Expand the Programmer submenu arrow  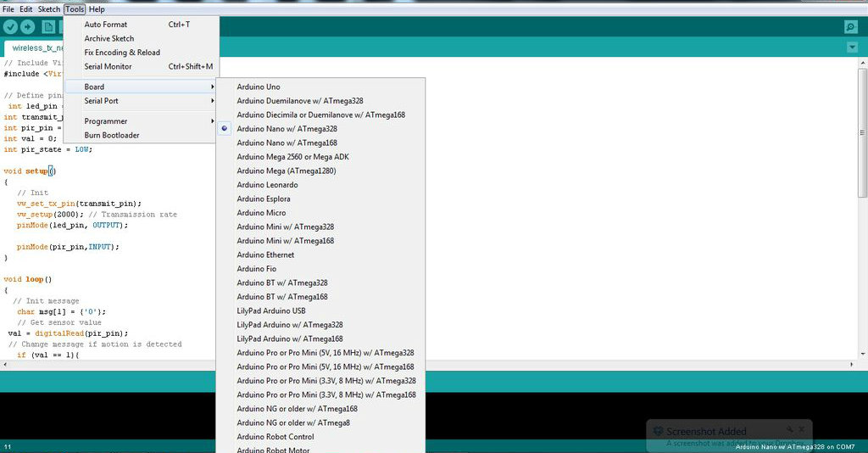(212, 121)
